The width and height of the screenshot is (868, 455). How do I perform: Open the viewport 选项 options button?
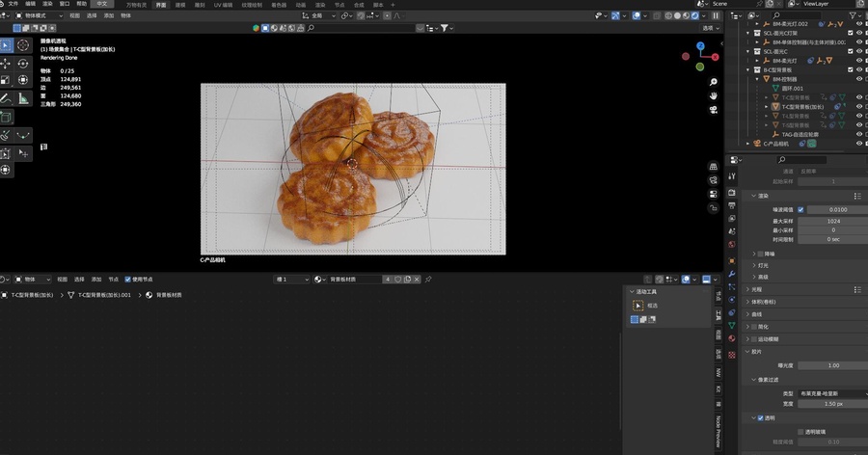(711, 28)
